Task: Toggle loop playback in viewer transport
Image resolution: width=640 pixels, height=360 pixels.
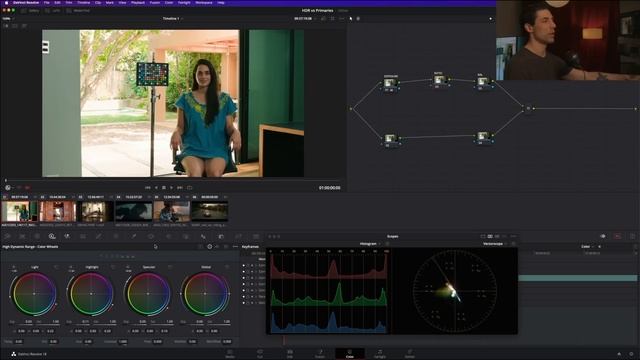Action: 189,188
